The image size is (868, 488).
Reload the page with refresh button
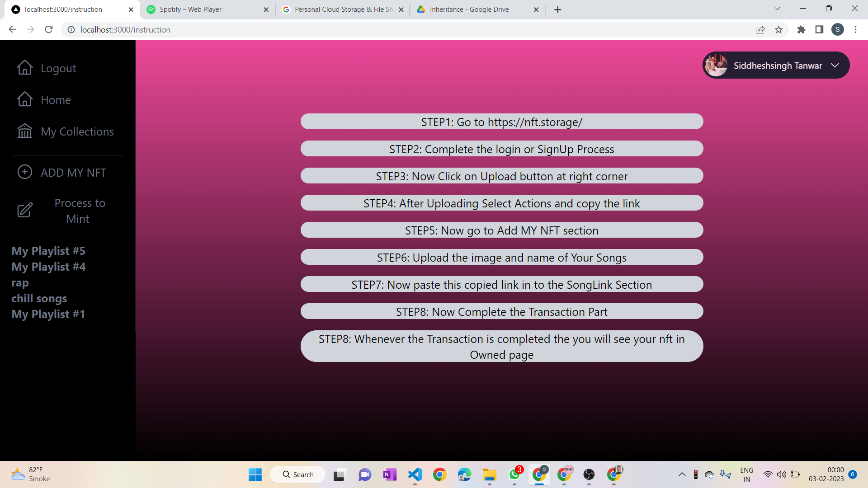click(x=49, y=30)
